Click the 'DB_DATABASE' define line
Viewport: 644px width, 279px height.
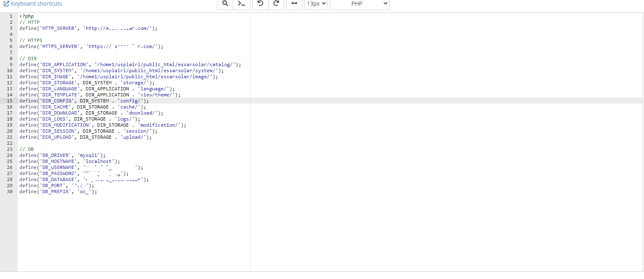pos(84,179)
